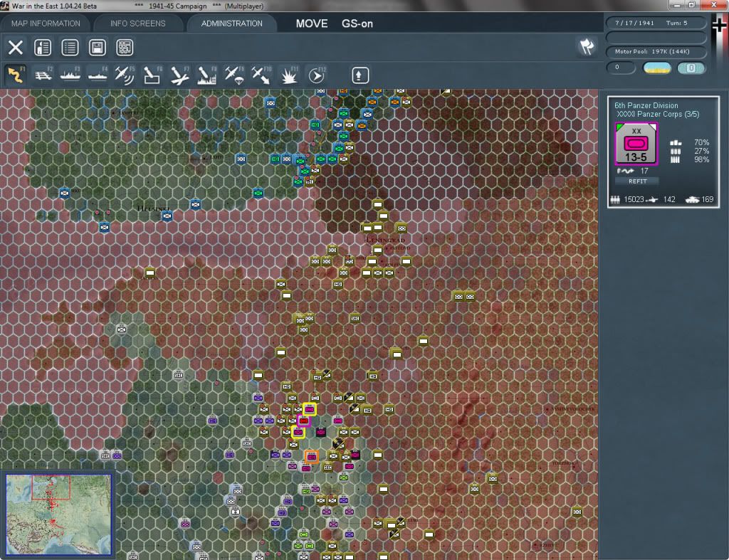729x560 pixels.
Task: Select the F5 air recon icon
Action: [125, 75]
